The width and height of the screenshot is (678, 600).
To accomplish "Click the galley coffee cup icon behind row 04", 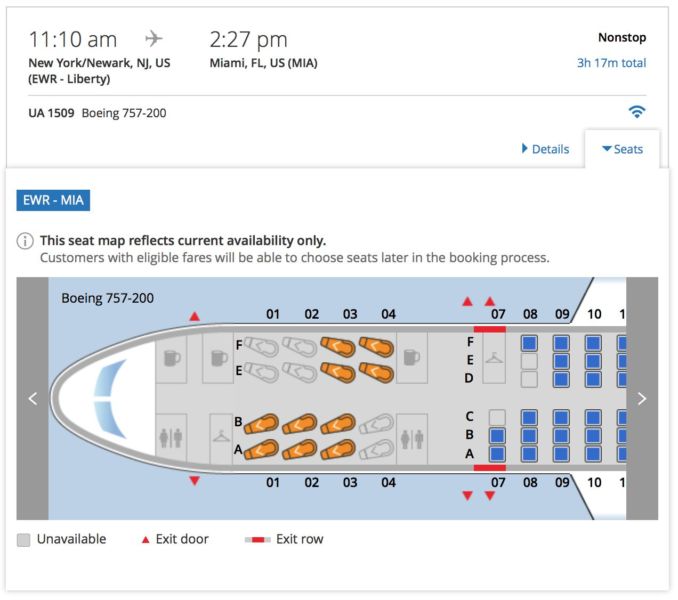I will 410,357.
